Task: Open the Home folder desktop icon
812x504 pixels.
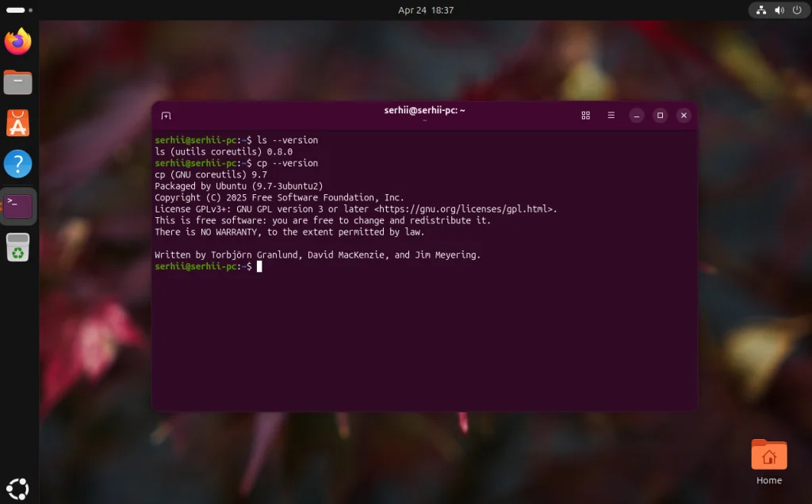Action: [769, 461]
